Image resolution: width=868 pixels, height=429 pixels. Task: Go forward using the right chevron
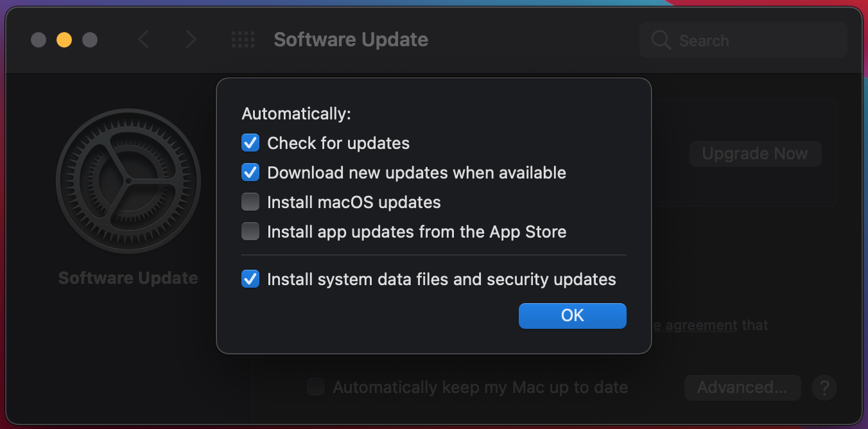click(x=191, y=40)
